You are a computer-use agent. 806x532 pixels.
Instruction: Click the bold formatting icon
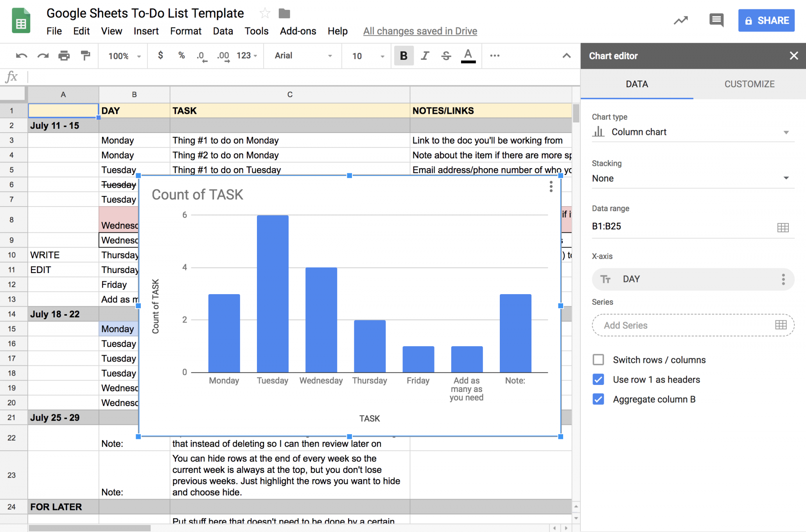coord(404,55)
